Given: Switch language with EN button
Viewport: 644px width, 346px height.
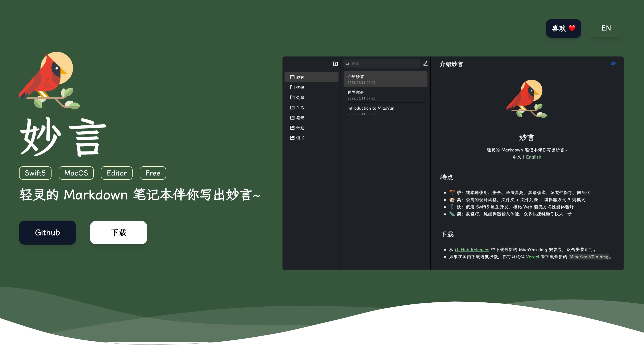Looking at the screenshot, I should tap(606, 28).
